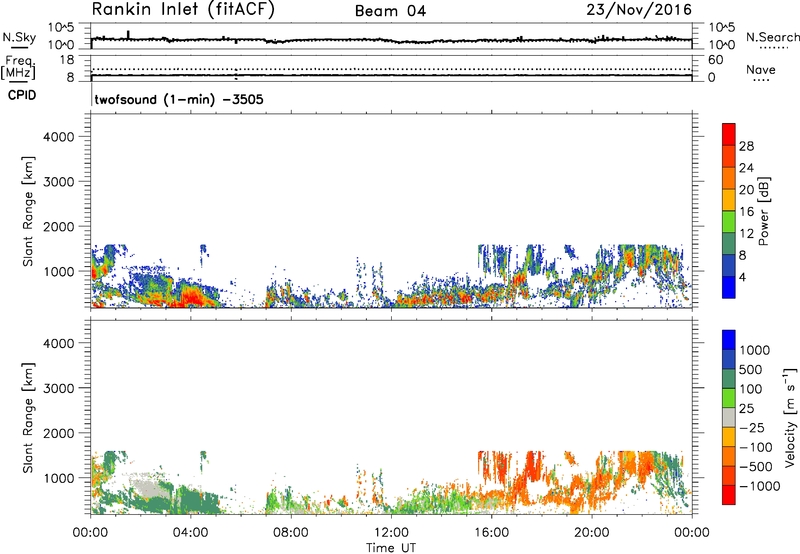Click the "4000" tick in the power panel
Screen dimensions: 800x554
(59, 137)
